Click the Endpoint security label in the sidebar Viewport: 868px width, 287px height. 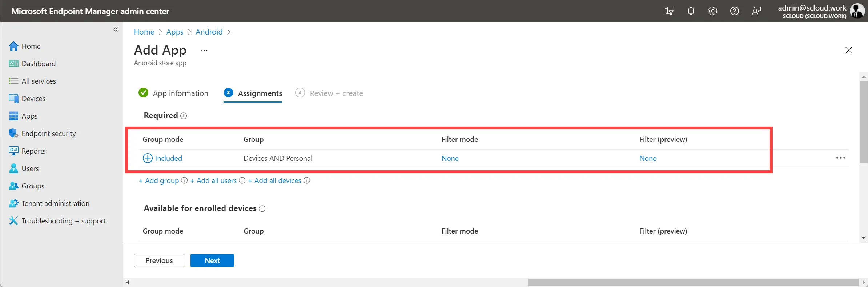pyautogui.click(x=49, y=133)
